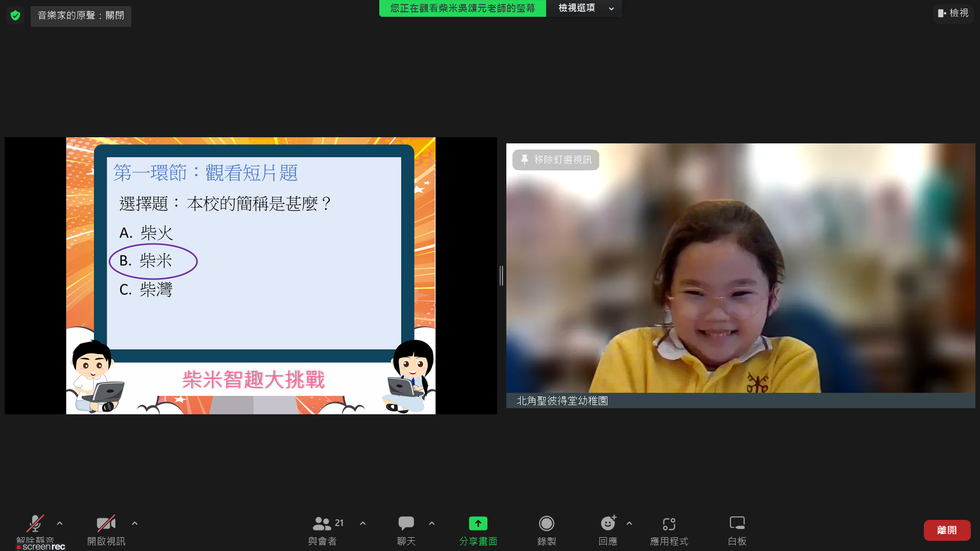Click the encryption shield icon
The height and width of the screenshot is (551, 980).
pos(15,16)
